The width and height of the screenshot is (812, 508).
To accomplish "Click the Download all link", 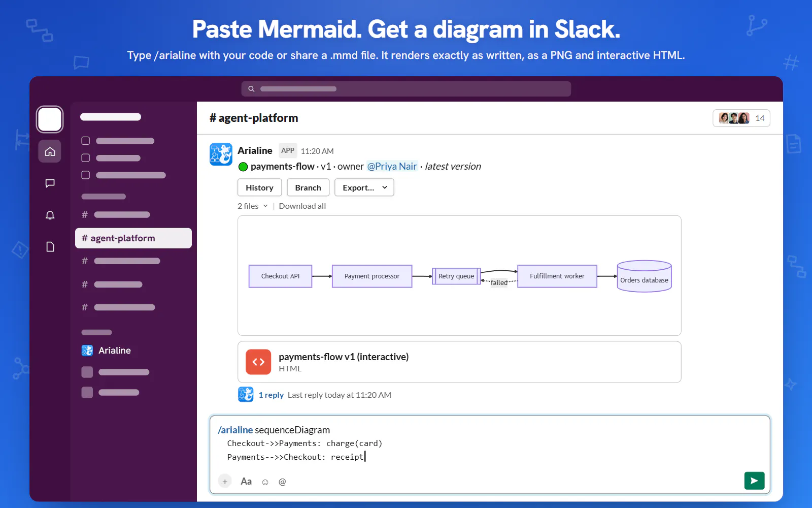I will (x=302, y=206).
